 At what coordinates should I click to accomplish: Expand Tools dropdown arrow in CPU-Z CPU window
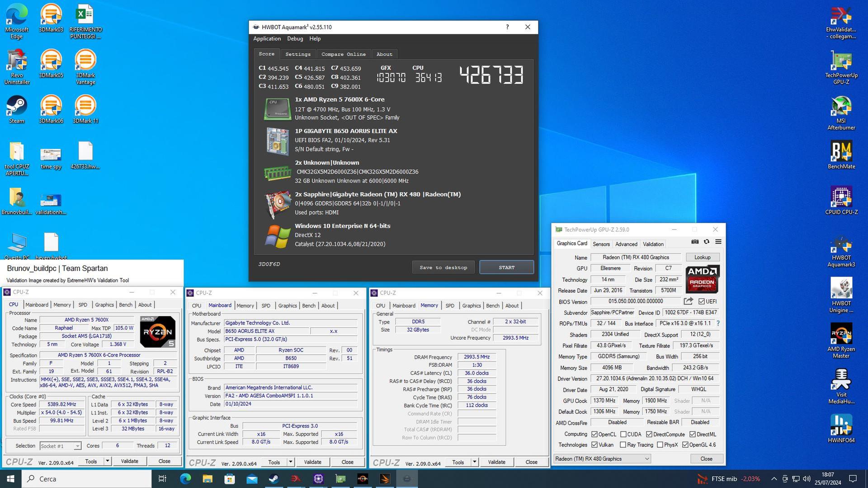click(x=108, y=461)
